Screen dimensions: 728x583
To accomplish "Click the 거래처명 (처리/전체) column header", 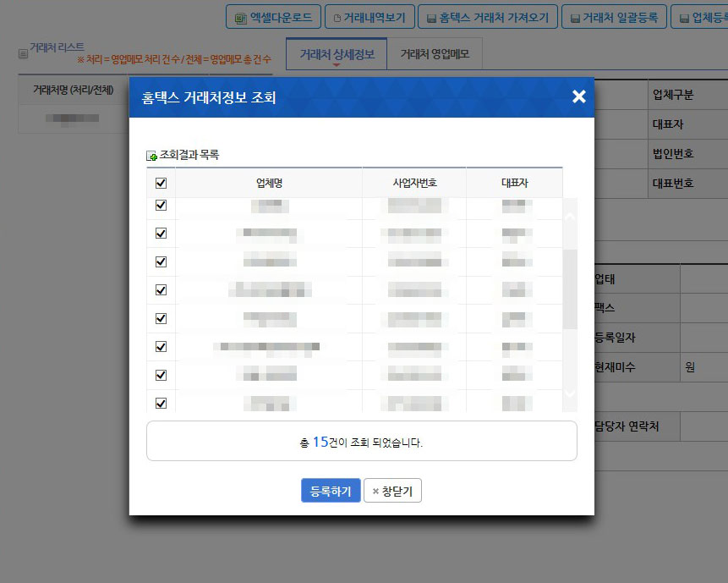I will pos(73,89).
